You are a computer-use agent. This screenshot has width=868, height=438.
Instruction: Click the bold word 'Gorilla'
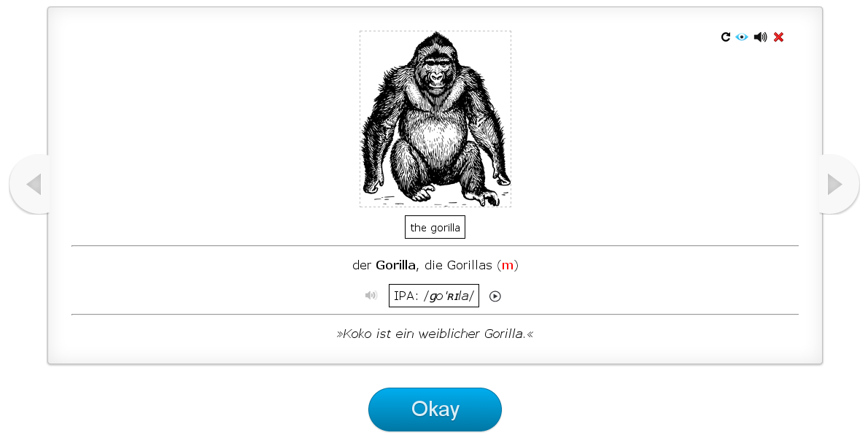(x=395, y=265)
